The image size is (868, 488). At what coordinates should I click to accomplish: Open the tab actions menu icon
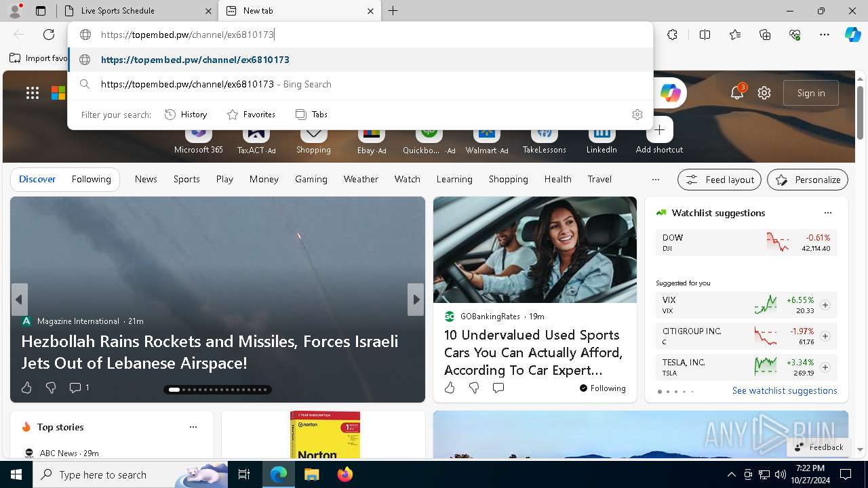coord(41,11)
